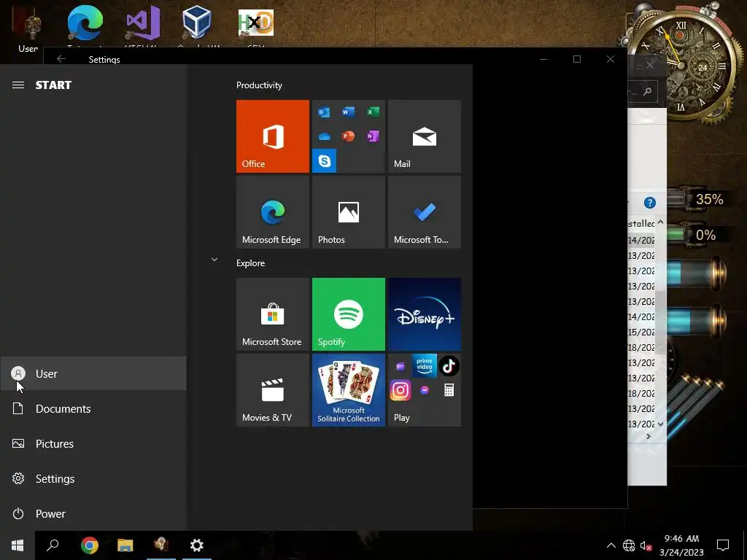Open the User account menu
The width and height of the screenshot is (747, 560).
[93, 373]
